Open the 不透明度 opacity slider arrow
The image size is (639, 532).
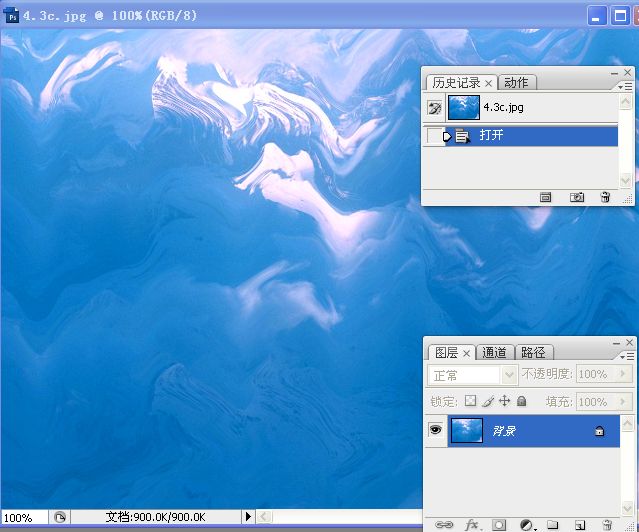pos(626,374)
